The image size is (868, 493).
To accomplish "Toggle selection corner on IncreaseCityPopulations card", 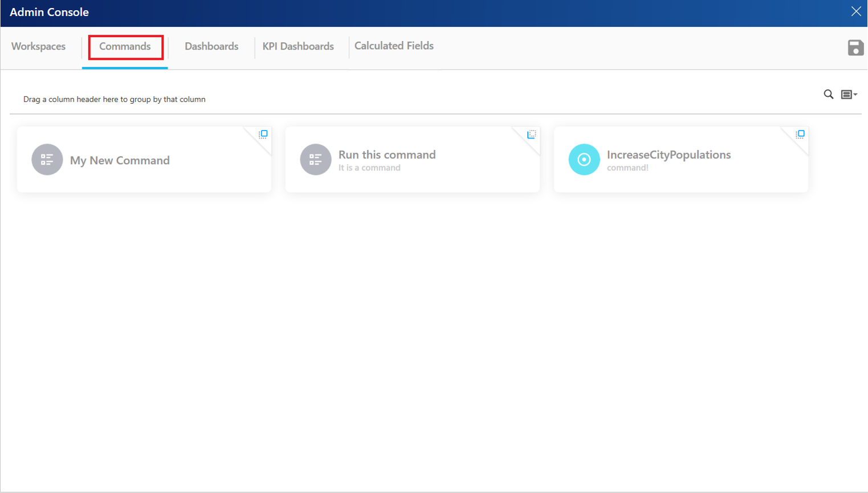I will 799,134.
